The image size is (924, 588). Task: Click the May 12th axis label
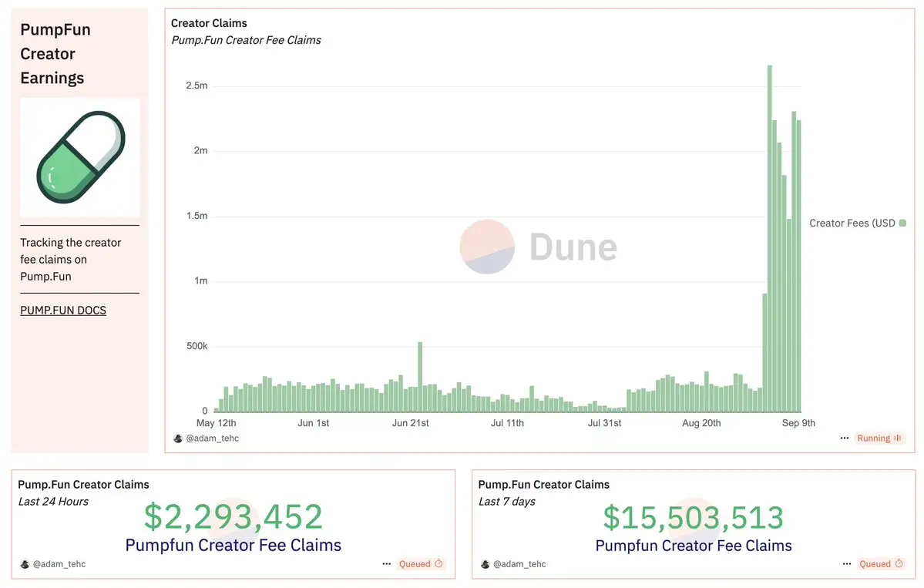pyautogui.click(x=217, y=423)
